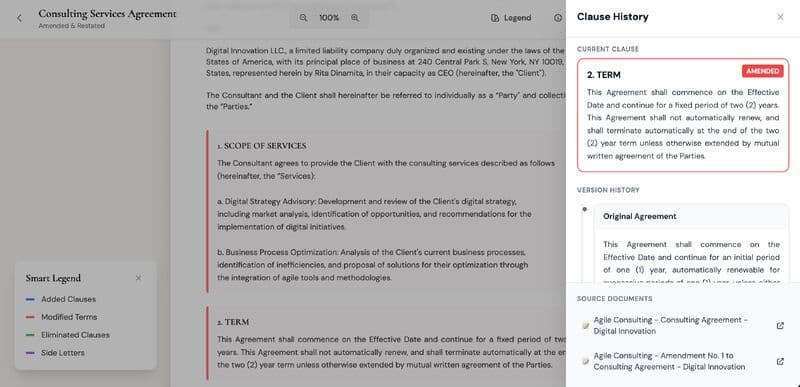Click the 2. TERM heading in the document
The image size is (800, 387).
click(233, 322)
